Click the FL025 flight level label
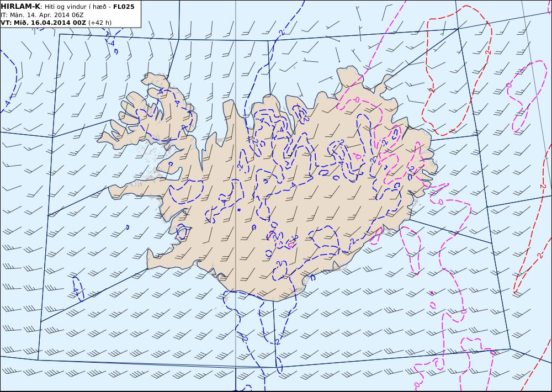The image size is (552, 392). [x=124, y=7]
